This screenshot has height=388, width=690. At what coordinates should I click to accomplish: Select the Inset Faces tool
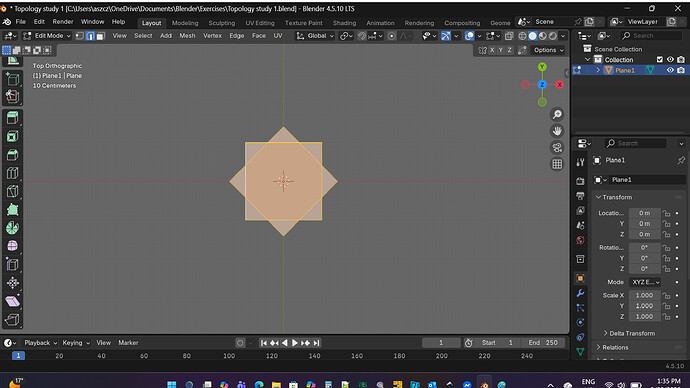(12, 136)
